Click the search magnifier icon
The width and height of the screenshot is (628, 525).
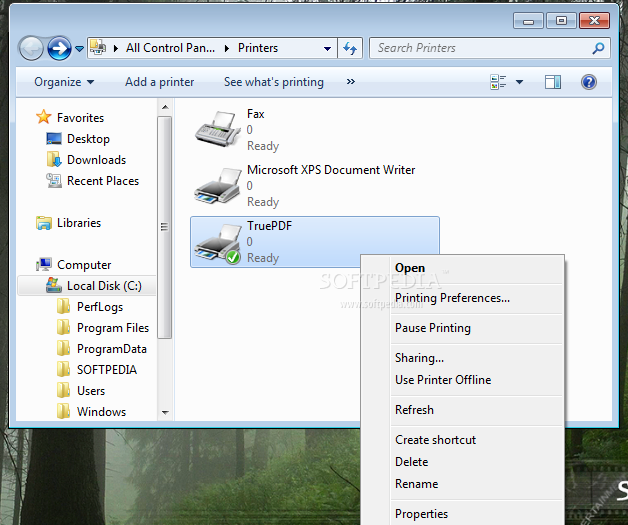click(x=598, y=48)
